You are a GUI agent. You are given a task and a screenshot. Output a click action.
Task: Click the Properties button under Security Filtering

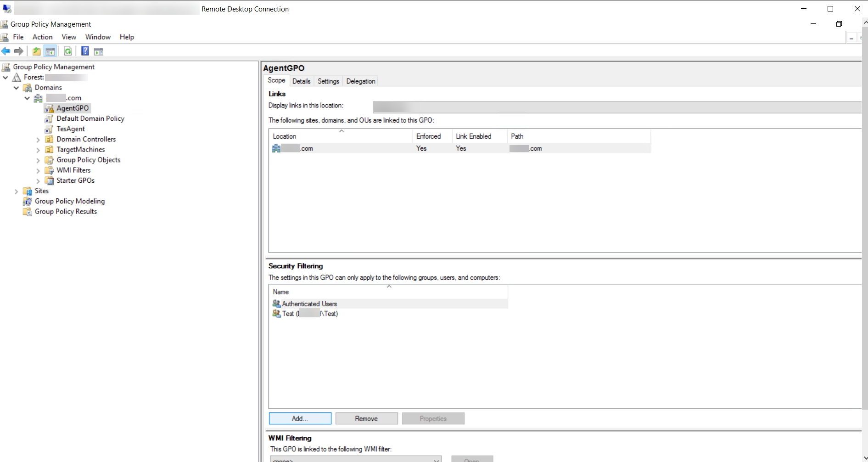(x=433, y=418)
